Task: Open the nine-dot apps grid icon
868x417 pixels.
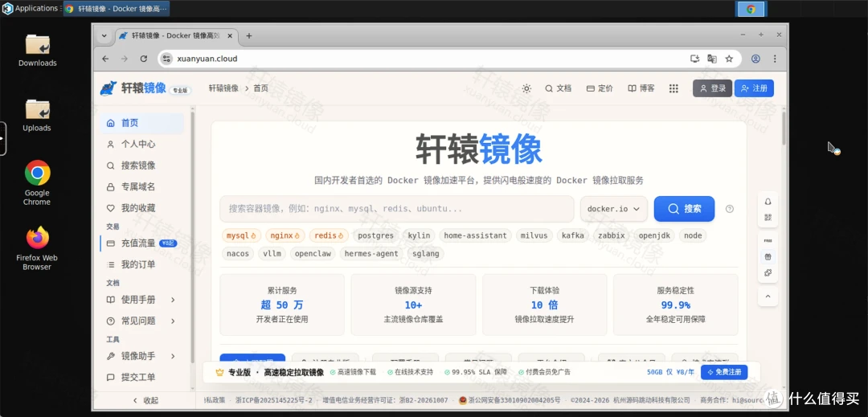Action: coord(674,88)
